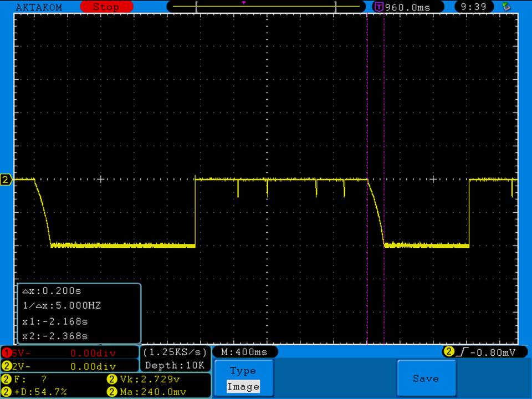This screenshot has width=532, height=399.
Task: Click the AKTAKOM brand logo
Action: pos(39,7)
